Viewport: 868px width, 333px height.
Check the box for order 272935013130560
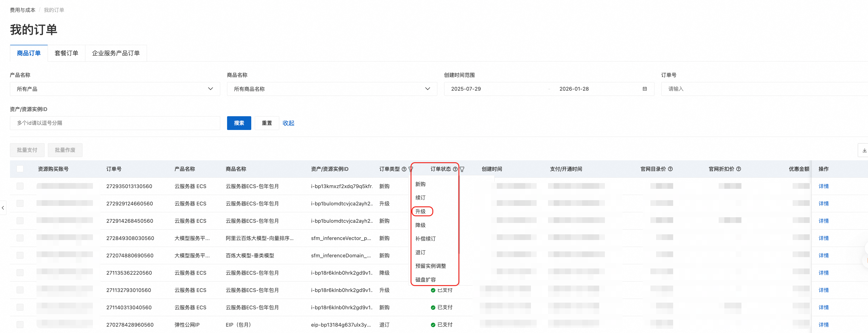(x=20, y=186)
